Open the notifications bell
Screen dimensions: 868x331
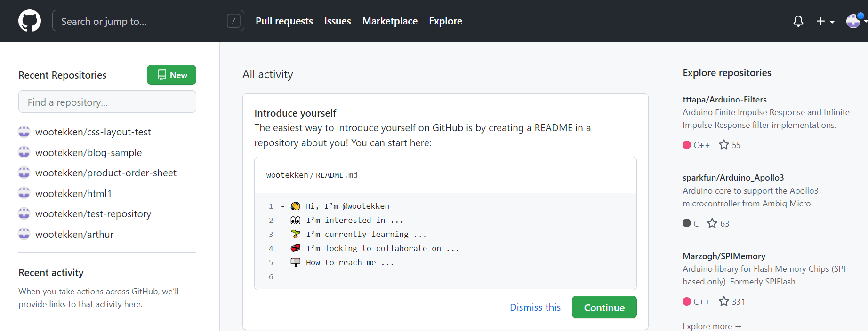798,21
